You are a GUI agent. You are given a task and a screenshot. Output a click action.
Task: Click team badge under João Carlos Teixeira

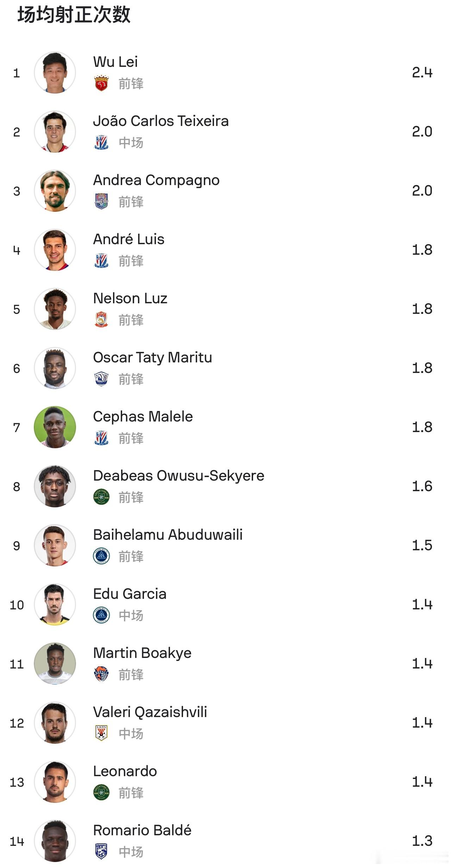101,142
